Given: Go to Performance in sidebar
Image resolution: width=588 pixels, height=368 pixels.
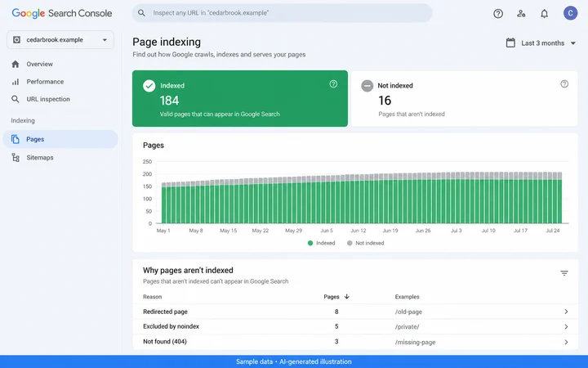Looking at the screenshot, I should pyautogui.click(x=60, y=82).
